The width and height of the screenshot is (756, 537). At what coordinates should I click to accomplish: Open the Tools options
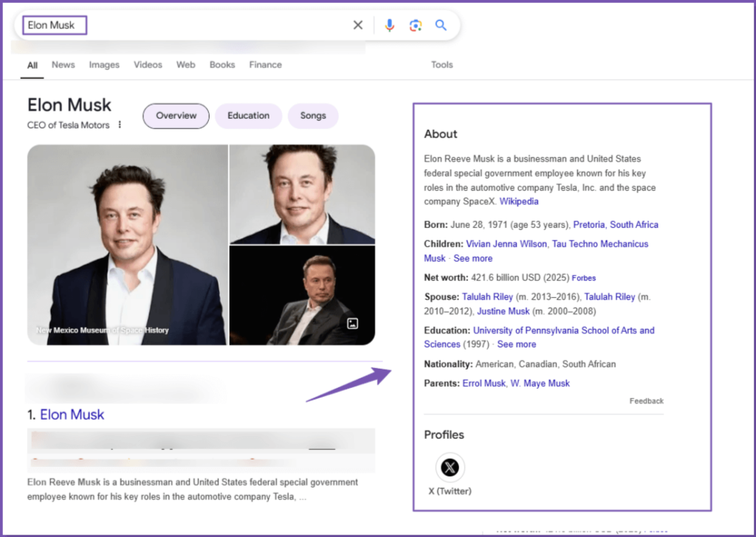441,65
